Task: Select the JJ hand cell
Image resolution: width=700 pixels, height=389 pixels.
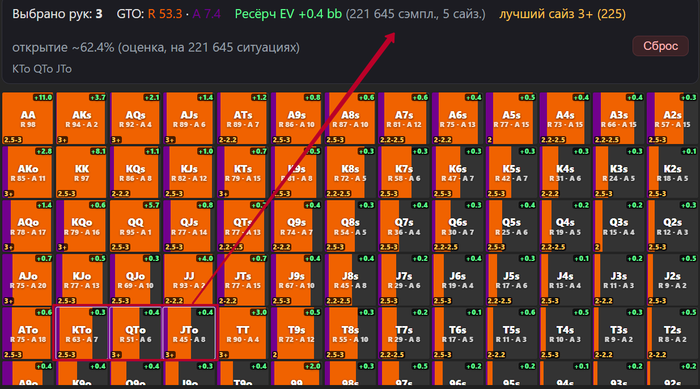Action: pos(189,280)
